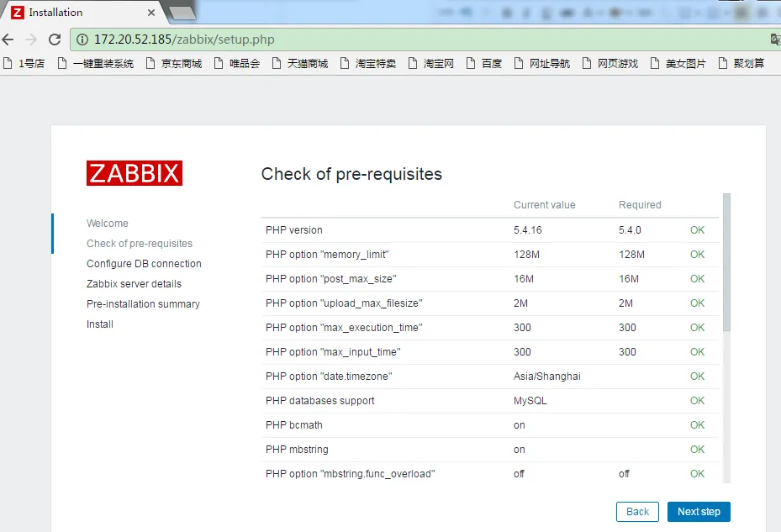Click the page icon beside 天猫商城 bookmark

click(277, 63)
